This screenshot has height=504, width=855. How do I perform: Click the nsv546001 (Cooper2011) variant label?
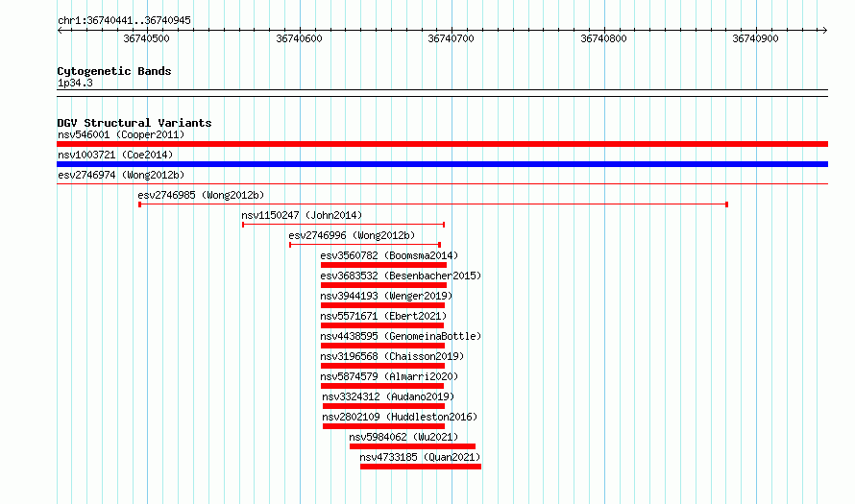point(121,134)
